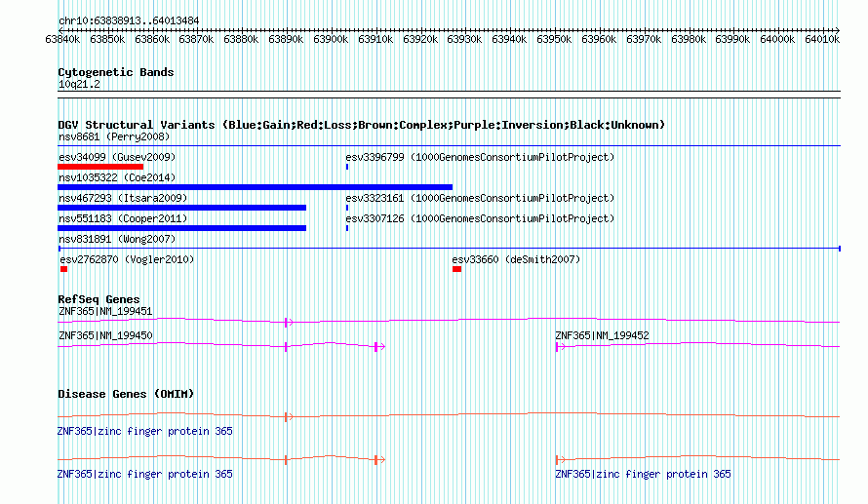Click the 64010k ruler tick label
The height and width of the screenshot is (504, 868).
pos(822,39)
